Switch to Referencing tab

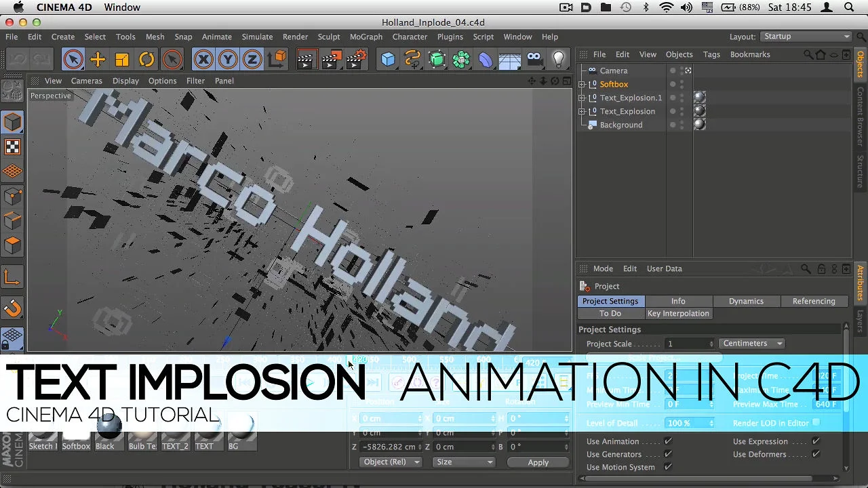click(x=814, y=301)
